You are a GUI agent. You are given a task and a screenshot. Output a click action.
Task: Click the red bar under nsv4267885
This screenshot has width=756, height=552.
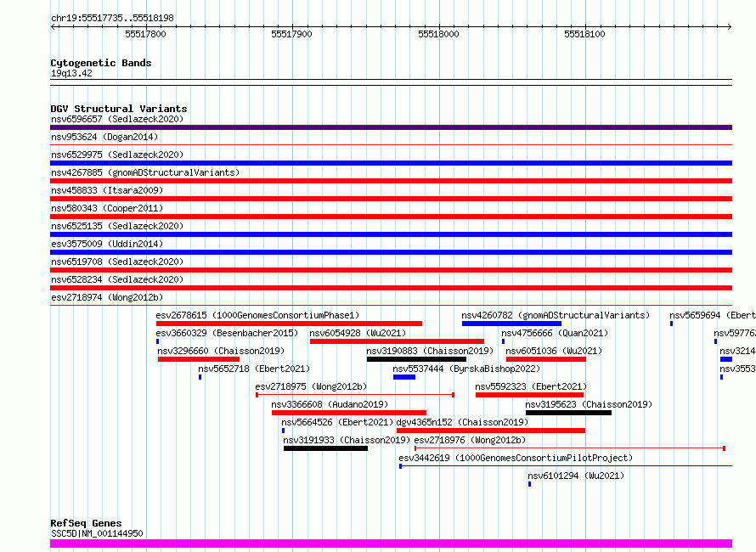tap(391, 181)
